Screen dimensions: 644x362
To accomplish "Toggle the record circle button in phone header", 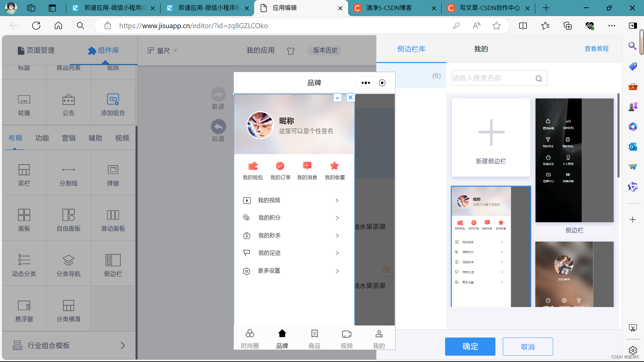I will (382, 83).
